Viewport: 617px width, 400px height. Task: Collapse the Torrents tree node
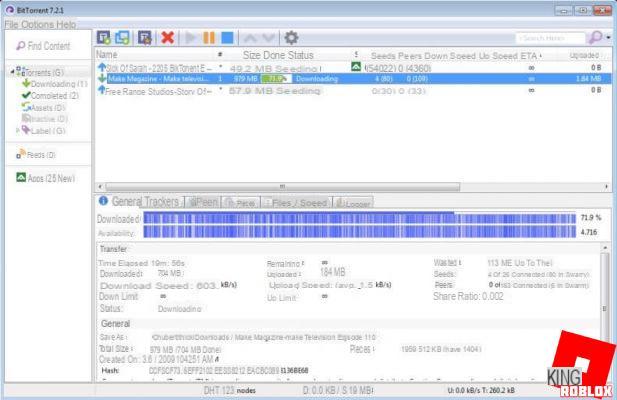[x=12, y=72]
